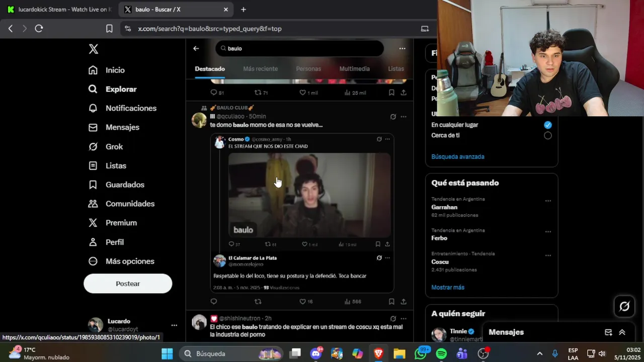Open El Calamar de La Plata post menu
This screenshot has width=644, height=362.
click(x=387, y=258)
